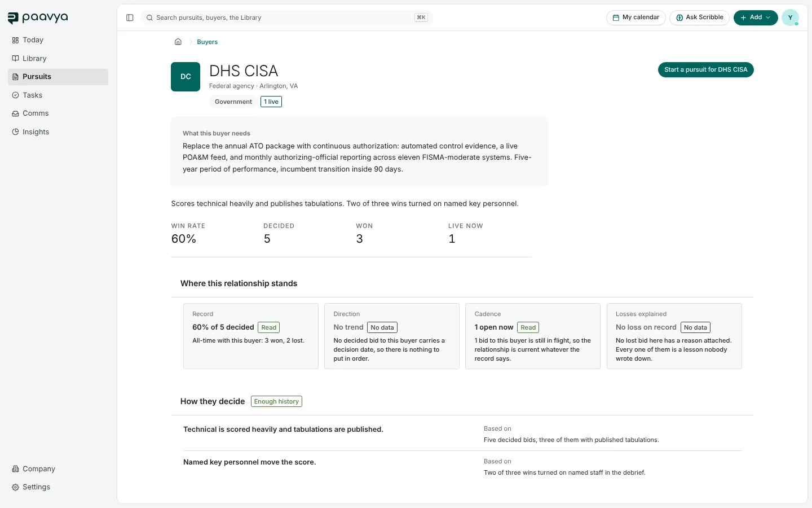The image size is (812, 508).
Task: Open the user avatar menu
Action: point(790,17)
